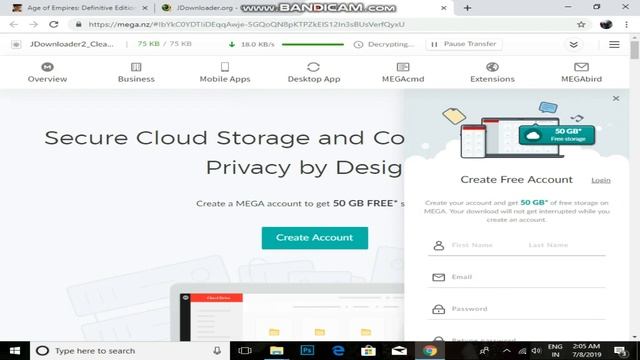
Task: Click the 50 GB free storage badge
Action: 557,135
